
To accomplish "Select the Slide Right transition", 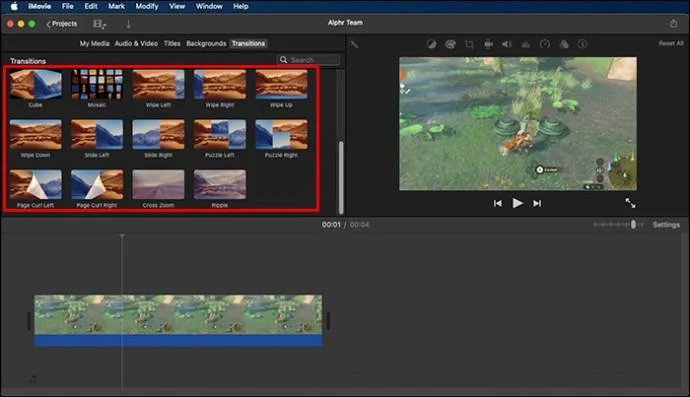I will 158,135.
